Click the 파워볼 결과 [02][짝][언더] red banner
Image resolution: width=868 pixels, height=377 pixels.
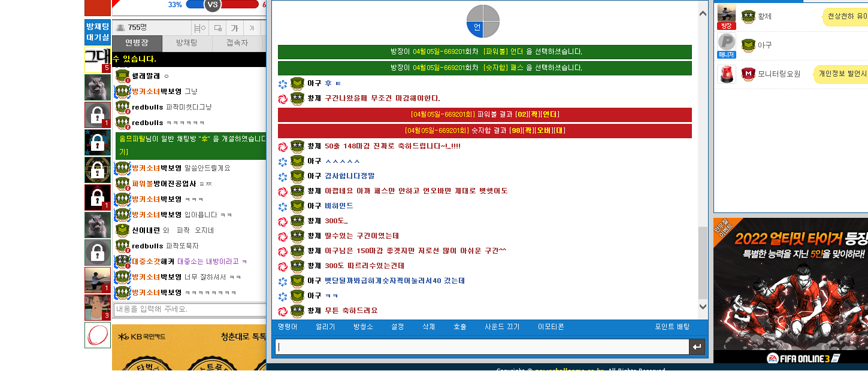pyautogui.click(x=485, y=114)
